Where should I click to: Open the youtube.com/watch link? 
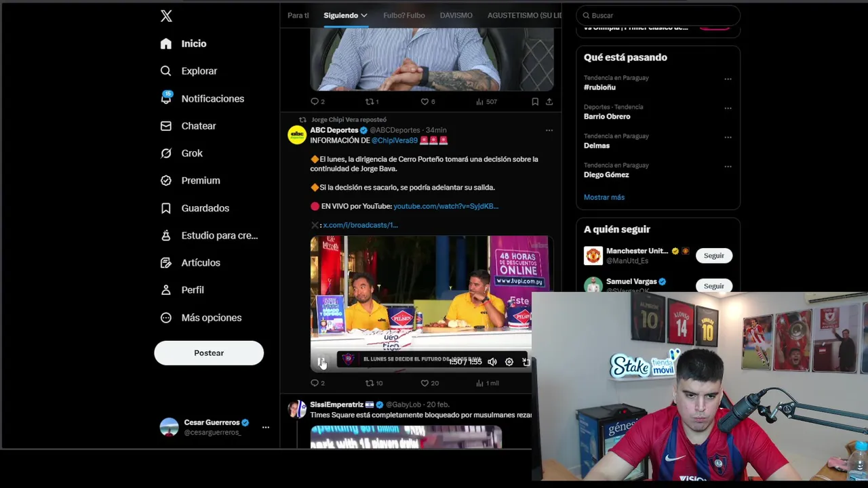click(x=446, y=206)
